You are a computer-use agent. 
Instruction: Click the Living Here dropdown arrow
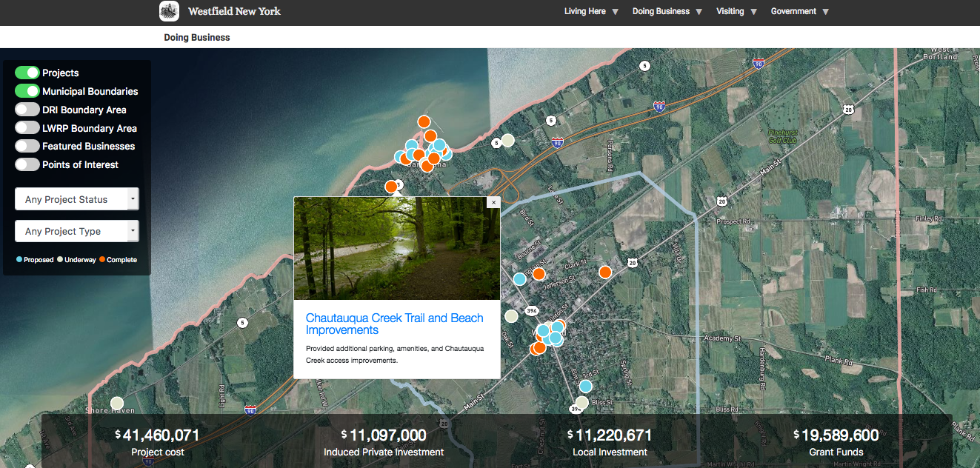point(615,12)
